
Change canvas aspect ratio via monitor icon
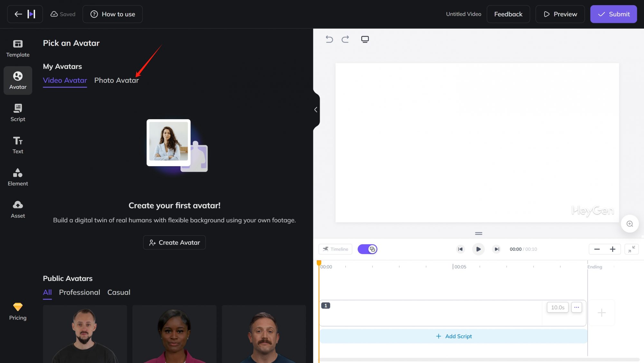tap(365, 39)
